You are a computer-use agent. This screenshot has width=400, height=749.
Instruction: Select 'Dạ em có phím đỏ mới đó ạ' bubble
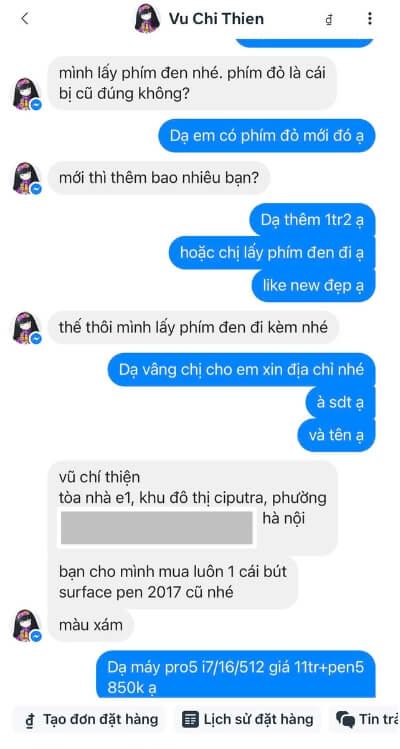tap(267, 136)
